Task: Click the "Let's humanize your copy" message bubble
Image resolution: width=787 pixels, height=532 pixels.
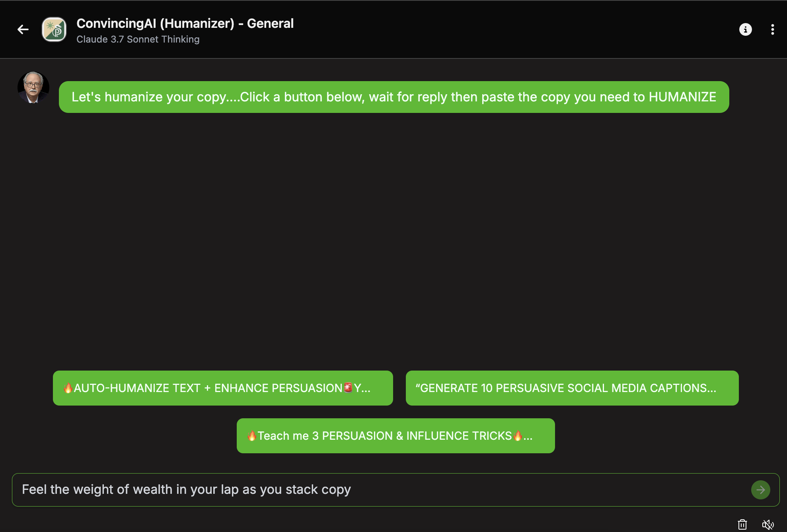Action: [x=393, y=97]
